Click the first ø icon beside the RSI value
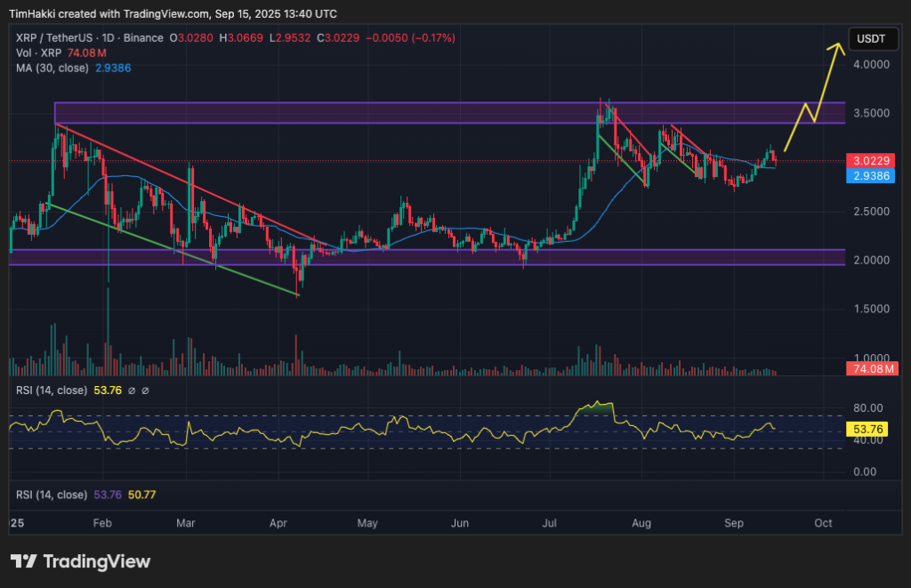 click(x=132, y=391)
